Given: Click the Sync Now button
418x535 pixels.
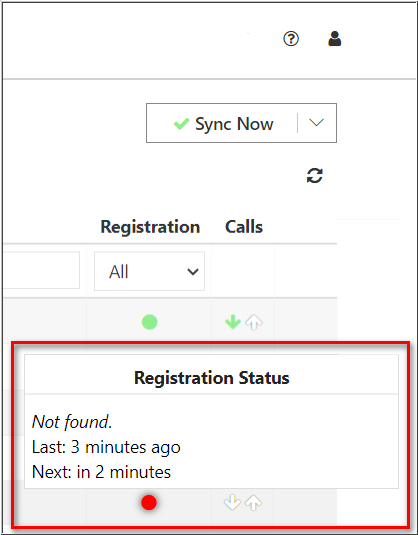Looking at the screenshot, I should pyautogui.click(x=222, y=123).
